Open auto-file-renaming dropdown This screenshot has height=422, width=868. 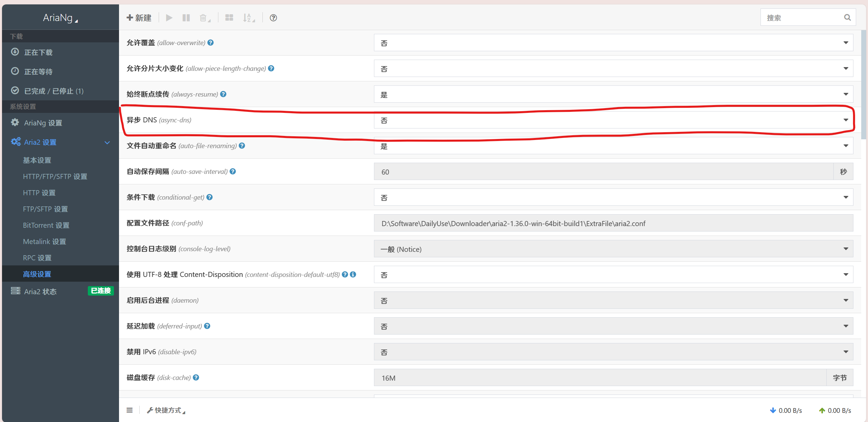point(613,146)
